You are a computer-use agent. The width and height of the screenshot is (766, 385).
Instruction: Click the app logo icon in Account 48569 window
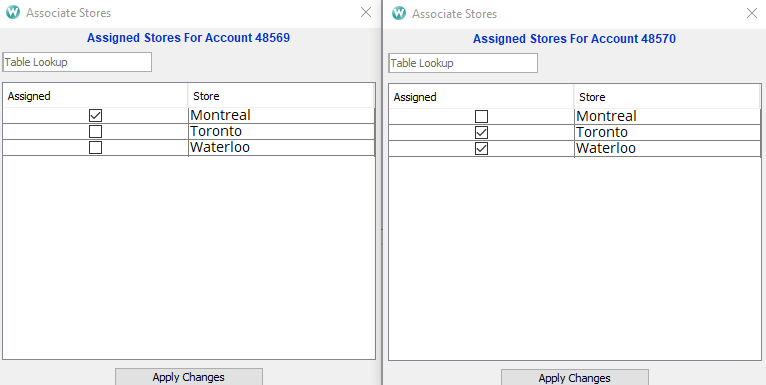point(13,13)
